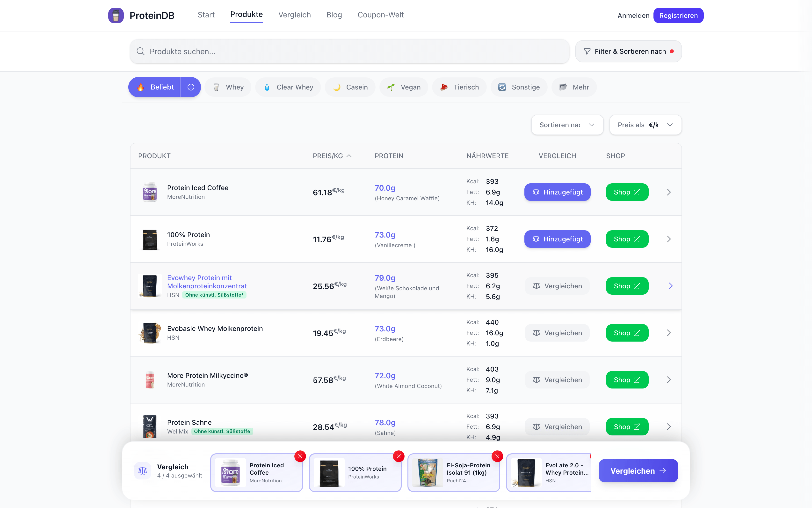Open the Vergleich nav item
Image resolution: width=812 pixels, height=508 pixels.
pos(295,15)
